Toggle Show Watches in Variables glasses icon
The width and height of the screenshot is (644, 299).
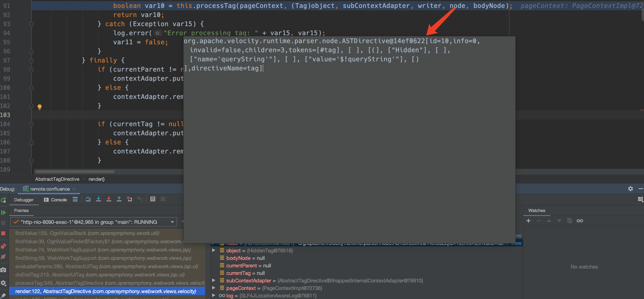point(580,221)
